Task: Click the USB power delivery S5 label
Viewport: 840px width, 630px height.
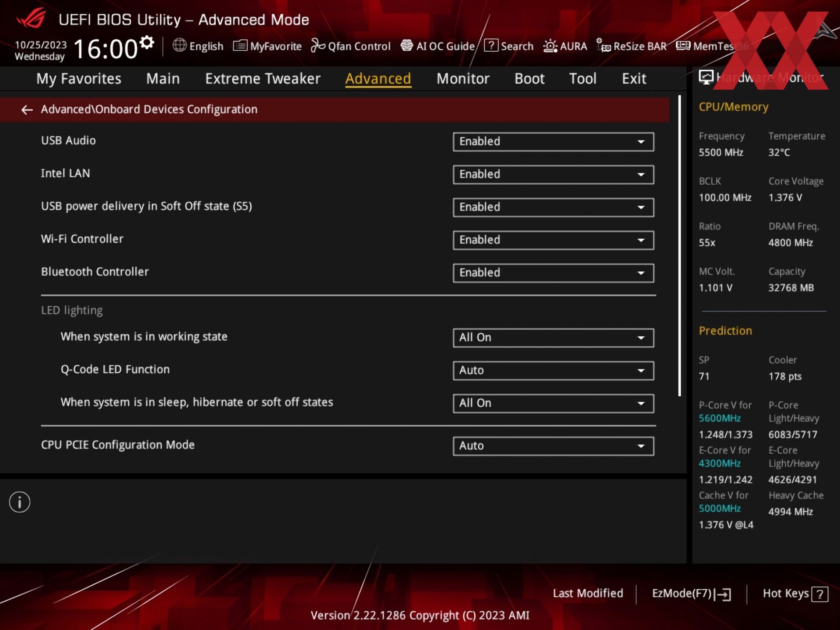Action: (147, 206)
